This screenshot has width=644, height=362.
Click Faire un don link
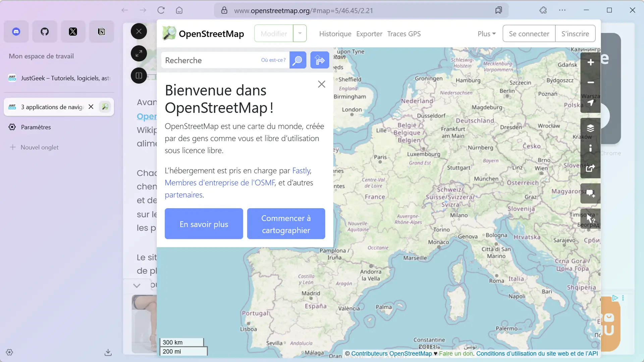456,354
